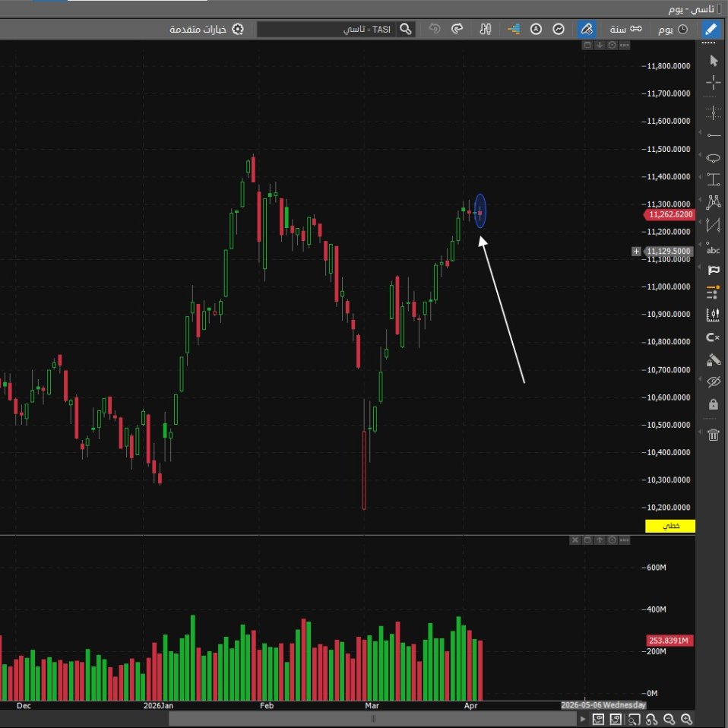728x728 pixels.
Task: Click the red 11,262.6200 price label
Action: [669, 214]
